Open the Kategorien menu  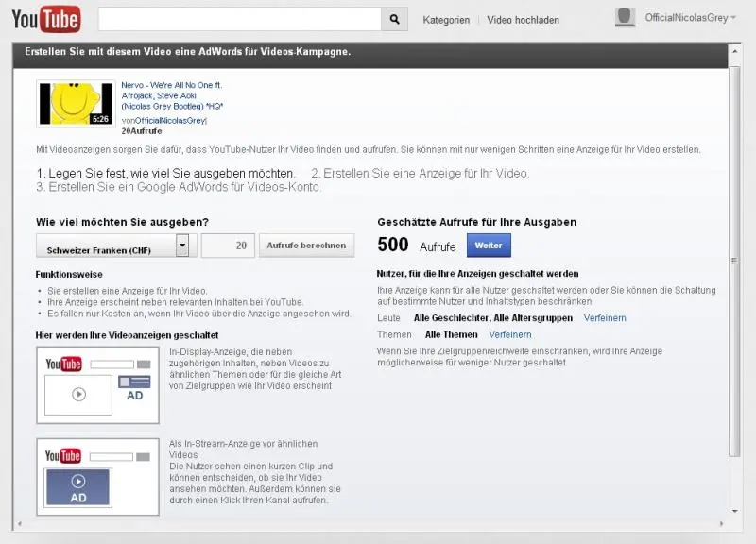pyautogui.click(x=446, y=19)
